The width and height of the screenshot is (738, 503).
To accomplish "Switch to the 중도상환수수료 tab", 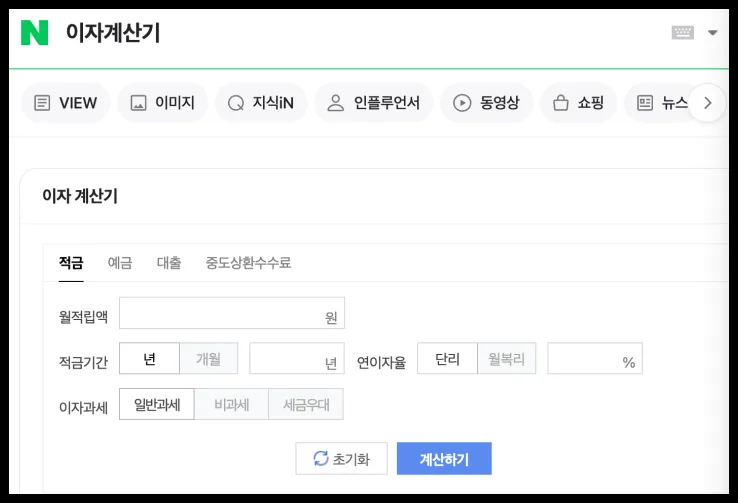I will 249,263.
